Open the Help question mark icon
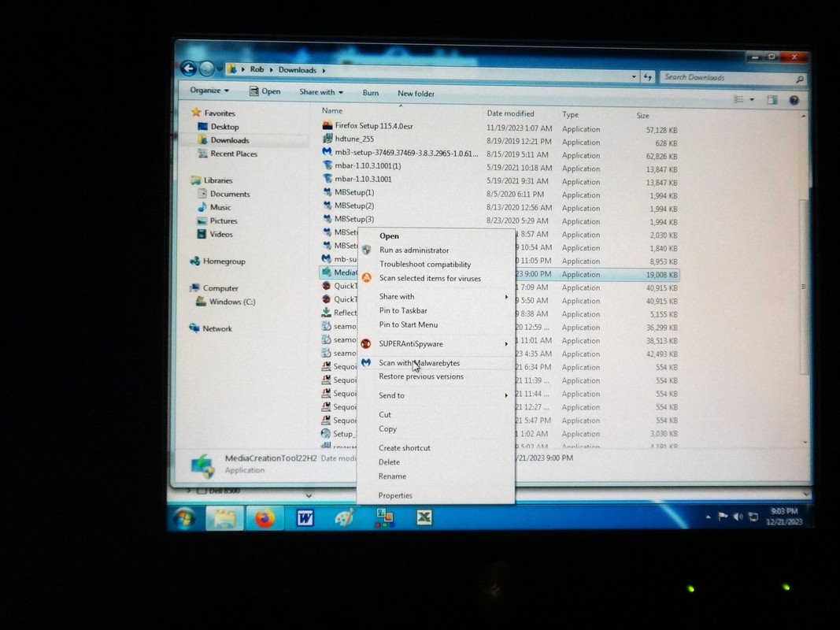Viewport: 840px width, 630px height. coord(794,100)
